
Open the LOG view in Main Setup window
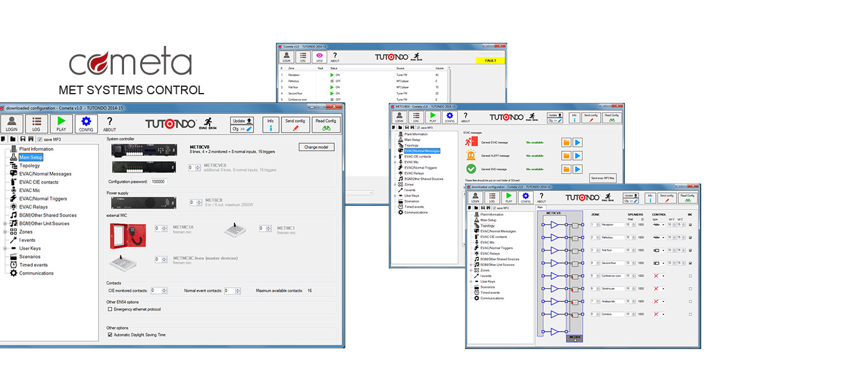(x=37, y=123)
